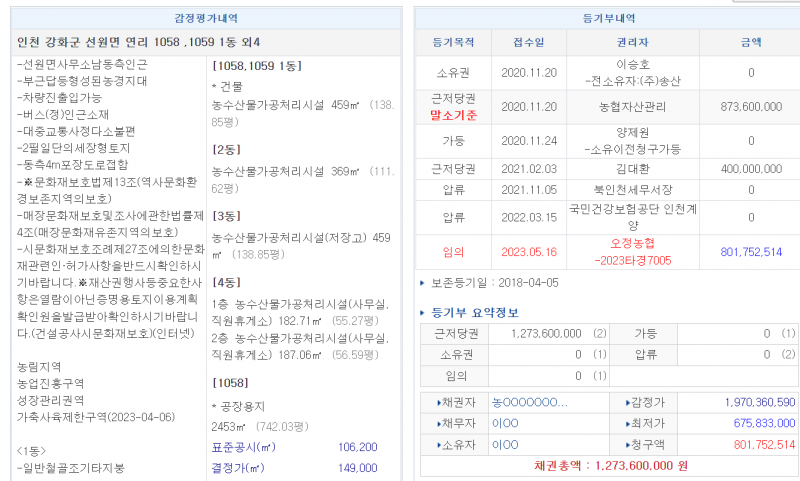Screen dimensions: 800x481
Task: Click the 801,752,514 amount in 임의 row
Action: click(x=750, y=252)
